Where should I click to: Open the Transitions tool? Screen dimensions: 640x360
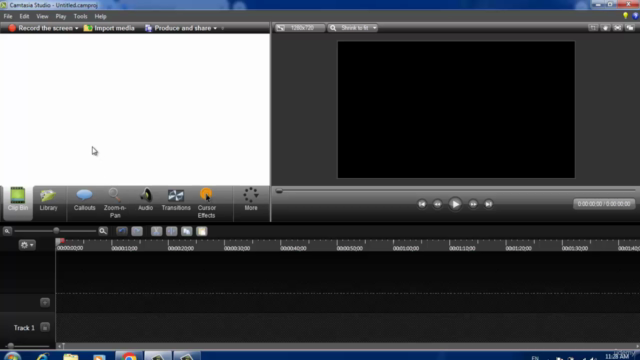pyautogui.click(x=176, y=200)
